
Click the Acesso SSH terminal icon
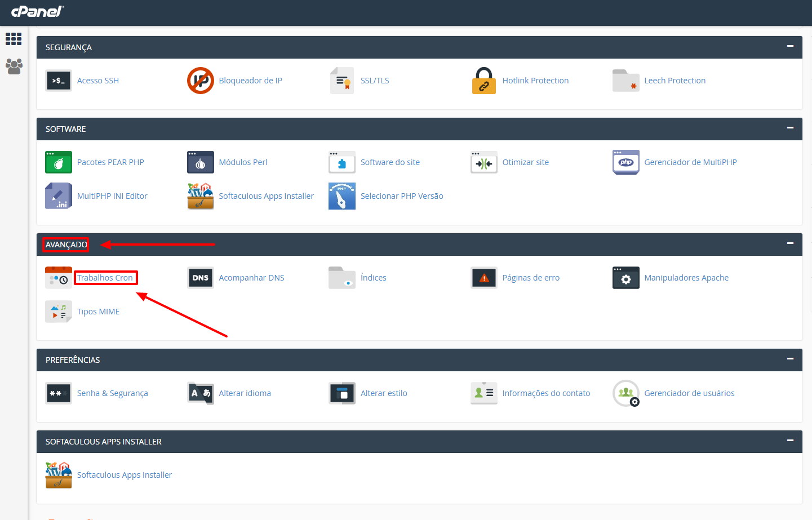(59, 81)
